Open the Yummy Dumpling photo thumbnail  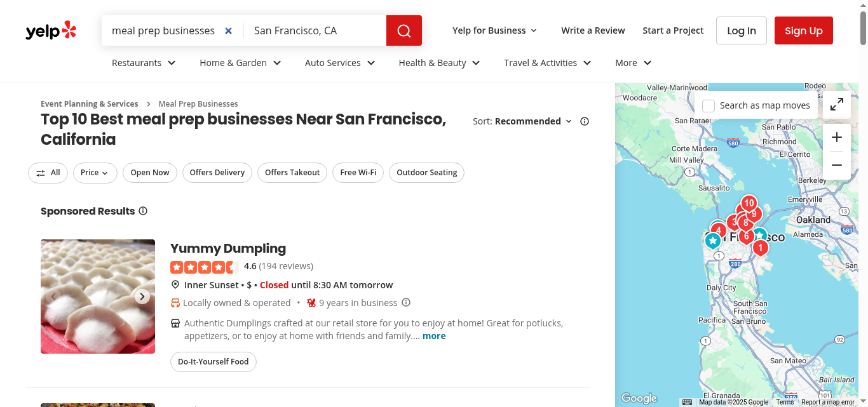pos(98,297)
